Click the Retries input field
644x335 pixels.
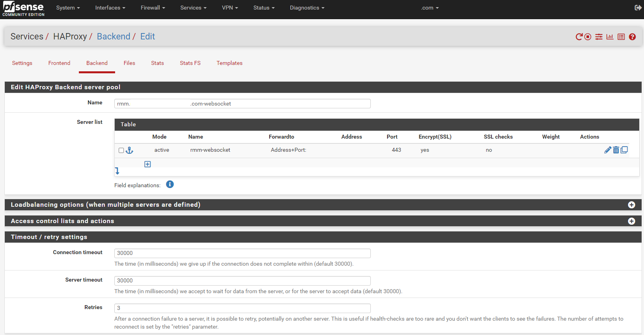pyautogui.click(x=243, y=308)
